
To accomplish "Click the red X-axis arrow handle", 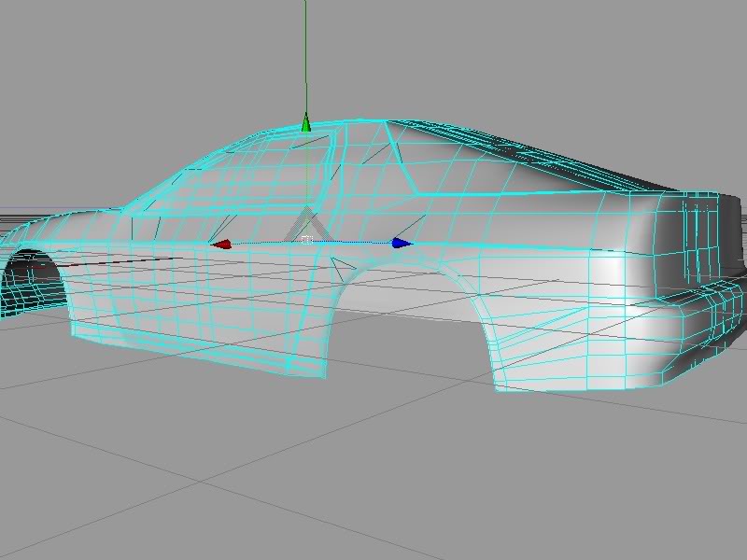I will point(221,245).
